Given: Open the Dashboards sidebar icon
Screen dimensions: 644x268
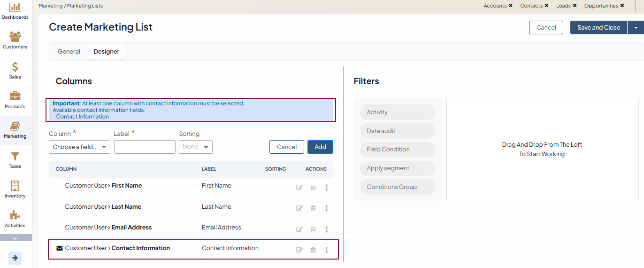Looking at the screenshot, I should (15, 8).
